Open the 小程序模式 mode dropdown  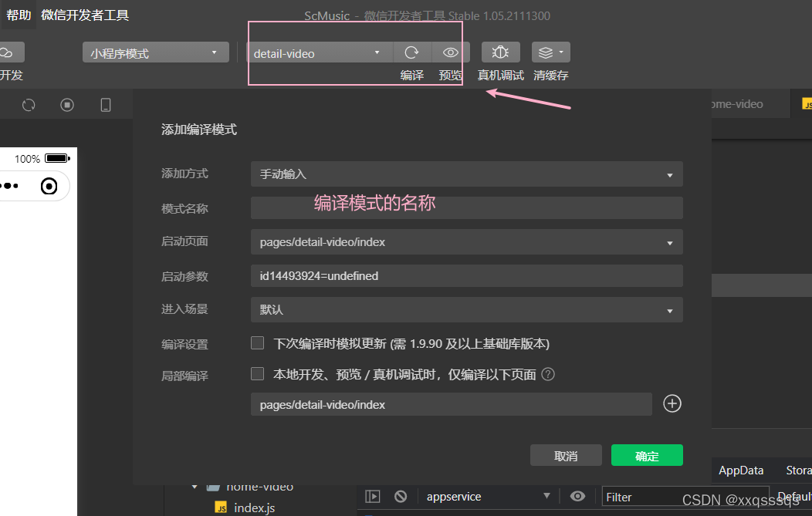click(x=155, y=52)
